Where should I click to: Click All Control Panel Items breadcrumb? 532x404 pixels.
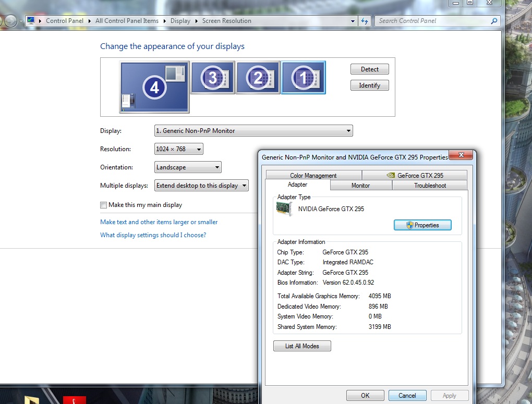pos(127,21)
